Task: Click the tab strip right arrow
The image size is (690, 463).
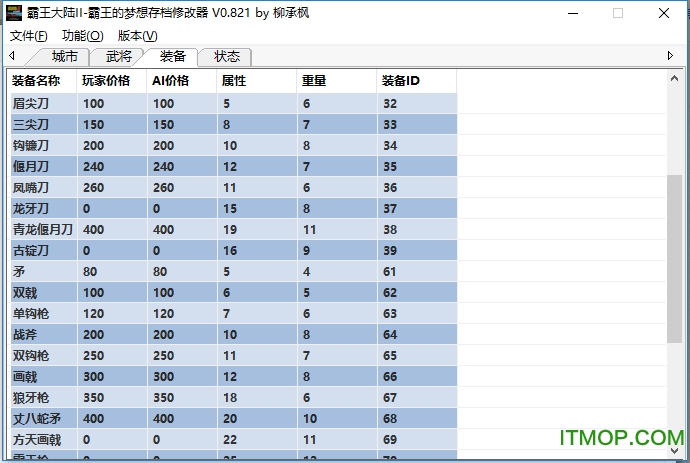Action: pos(670,55)
